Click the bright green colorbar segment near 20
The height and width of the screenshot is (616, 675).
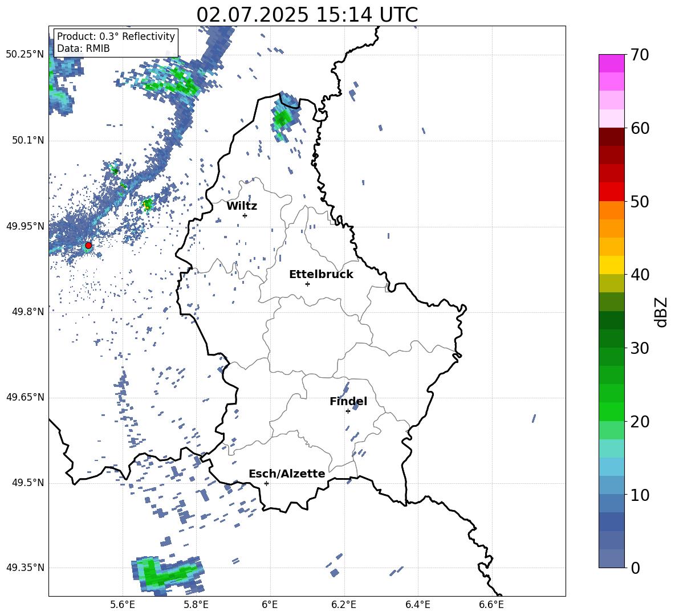pyautogui.click(x=611, y=411)
